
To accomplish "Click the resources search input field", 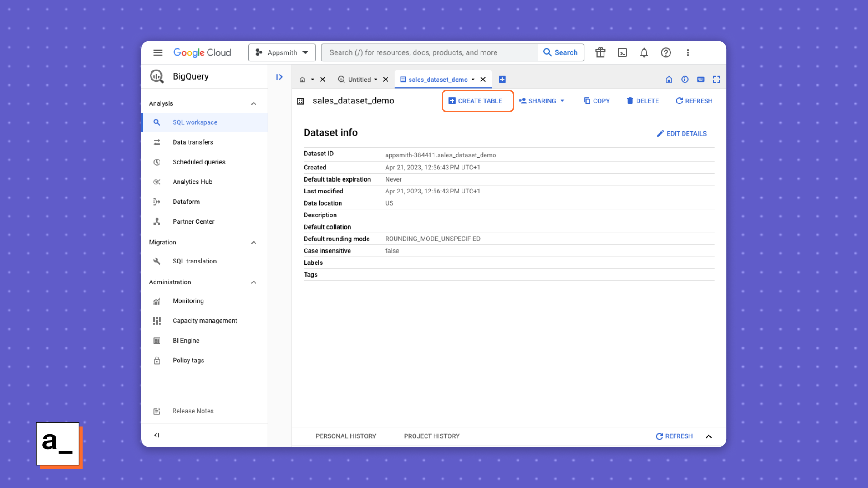I will point(429,52).
